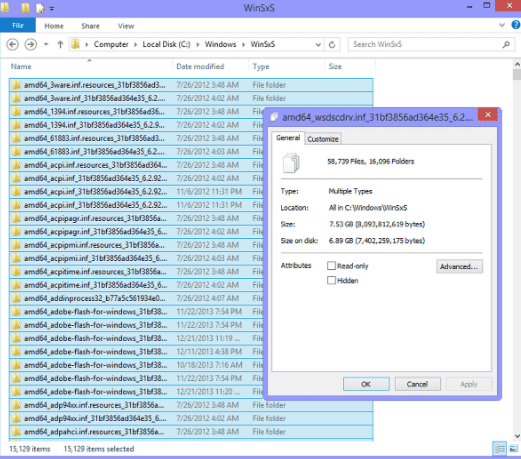Click Local Disk (C:) breadcrumb

166,44
